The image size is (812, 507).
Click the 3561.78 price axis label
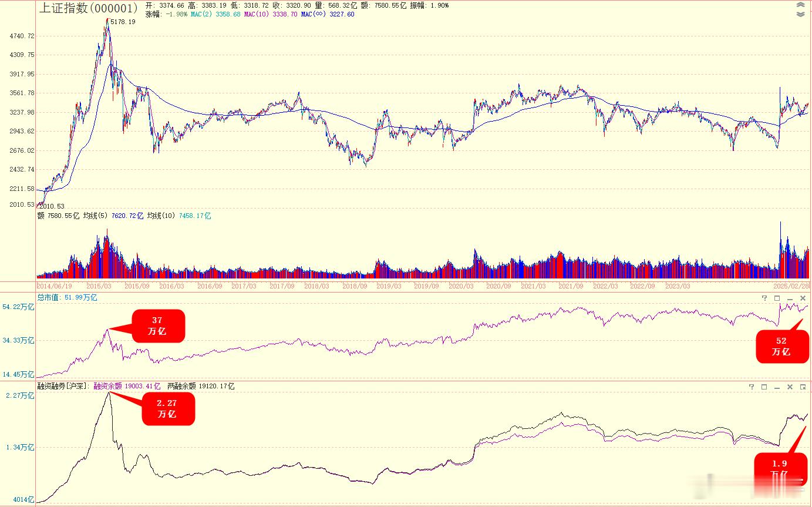click(x=22, y=93)
